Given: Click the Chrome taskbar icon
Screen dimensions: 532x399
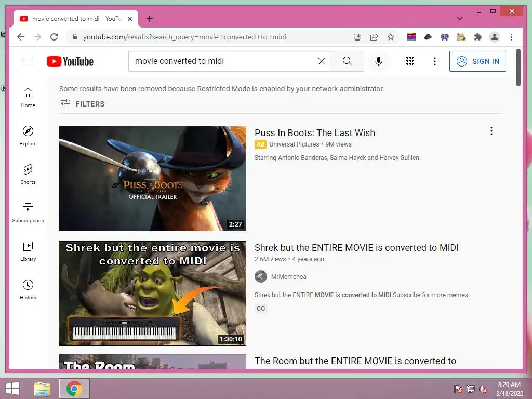Looking at the screenshot, I should 74,389.
